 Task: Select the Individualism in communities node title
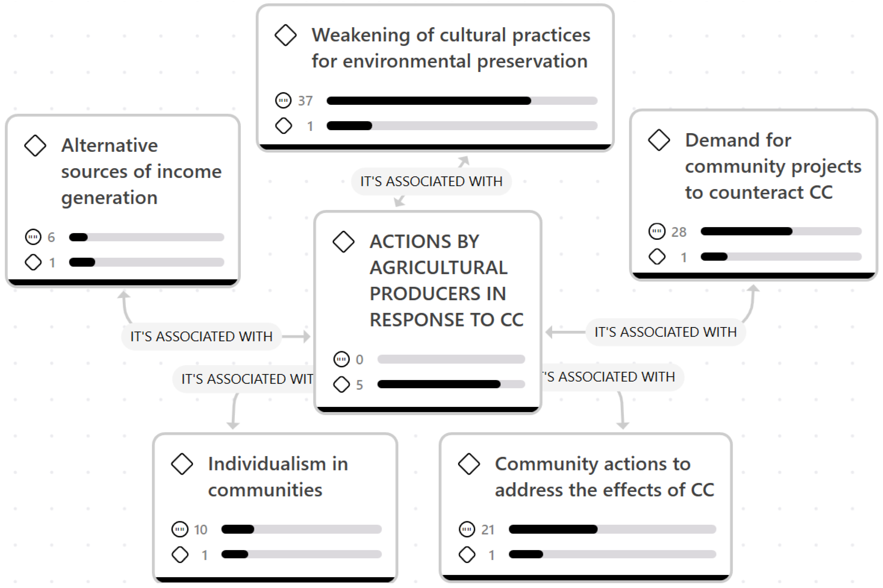click(278, 477)
